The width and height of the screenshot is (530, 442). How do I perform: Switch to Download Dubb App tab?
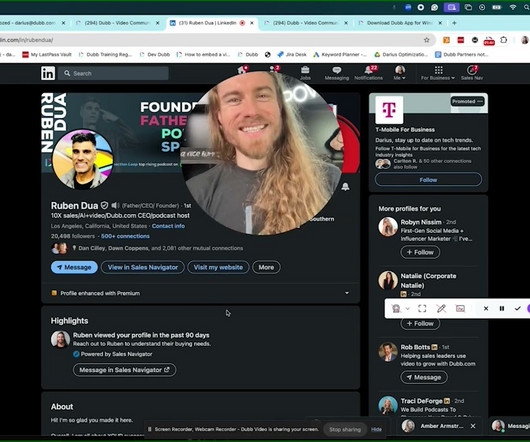pyautogui.click(x=400, y=23)
